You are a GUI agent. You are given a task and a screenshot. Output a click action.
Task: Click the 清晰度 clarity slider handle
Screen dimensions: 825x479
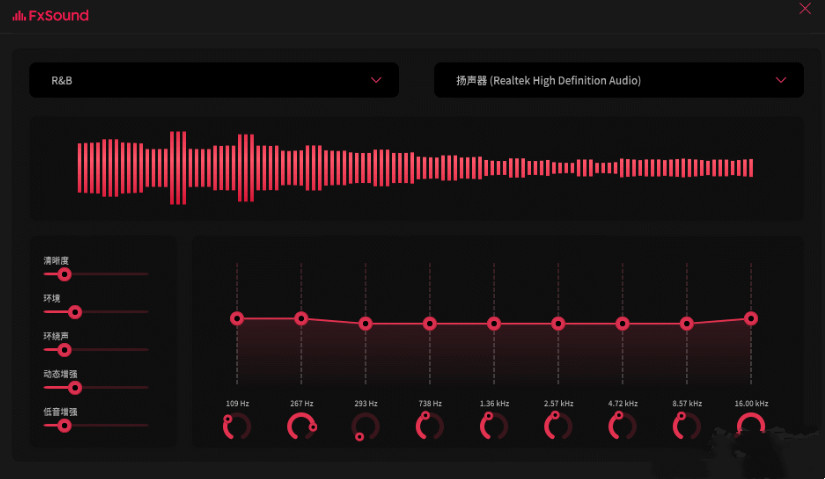coord(64,273)
